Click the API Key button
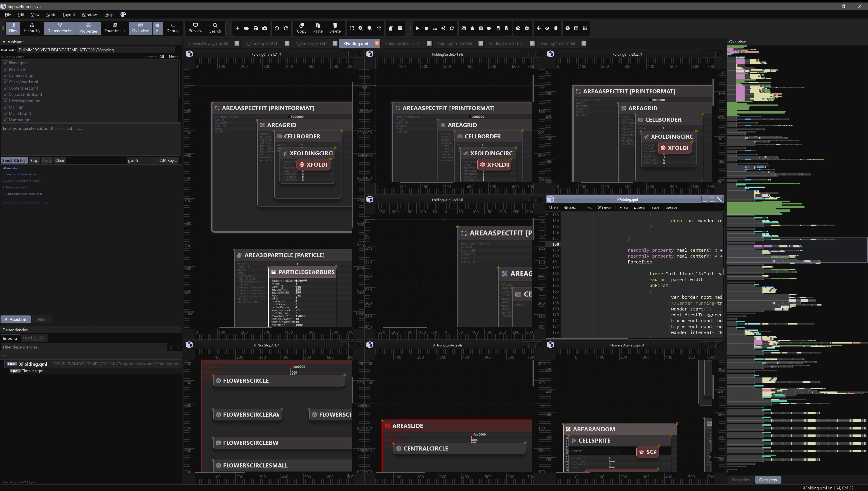Screen dimensions: 868x491 click(168, 161)
